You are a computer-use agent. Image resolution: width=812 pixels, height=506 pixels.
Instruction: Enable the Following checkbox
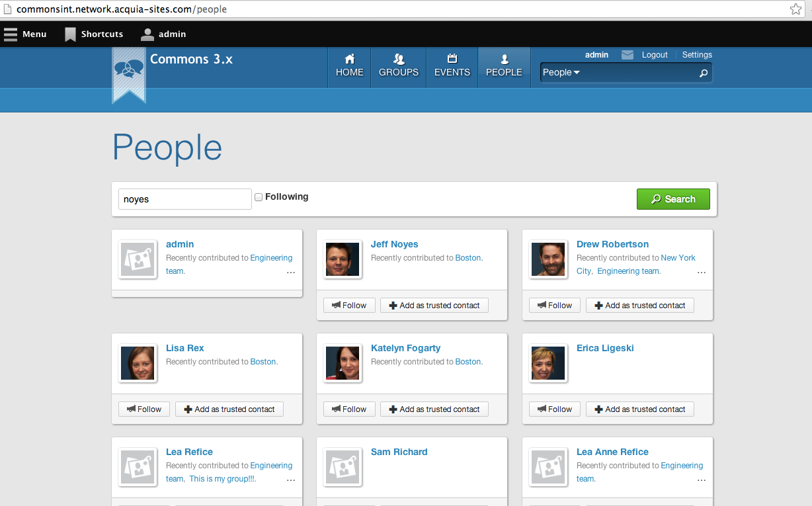[259, 196]
